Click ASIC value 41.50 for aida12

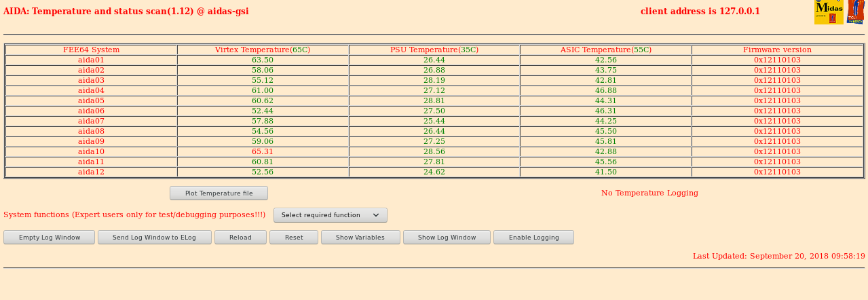pyautogui.click(x=606, y=172)
